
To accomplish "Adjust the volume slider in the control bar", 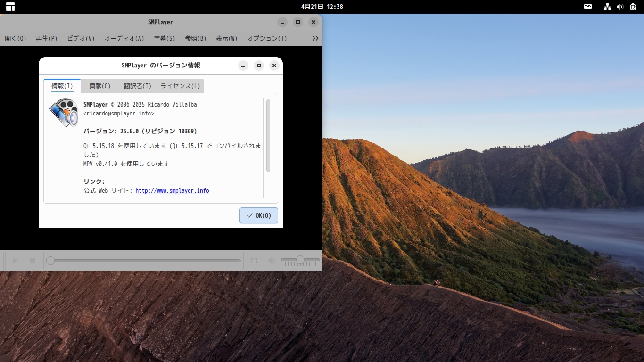I will [300, 259].
